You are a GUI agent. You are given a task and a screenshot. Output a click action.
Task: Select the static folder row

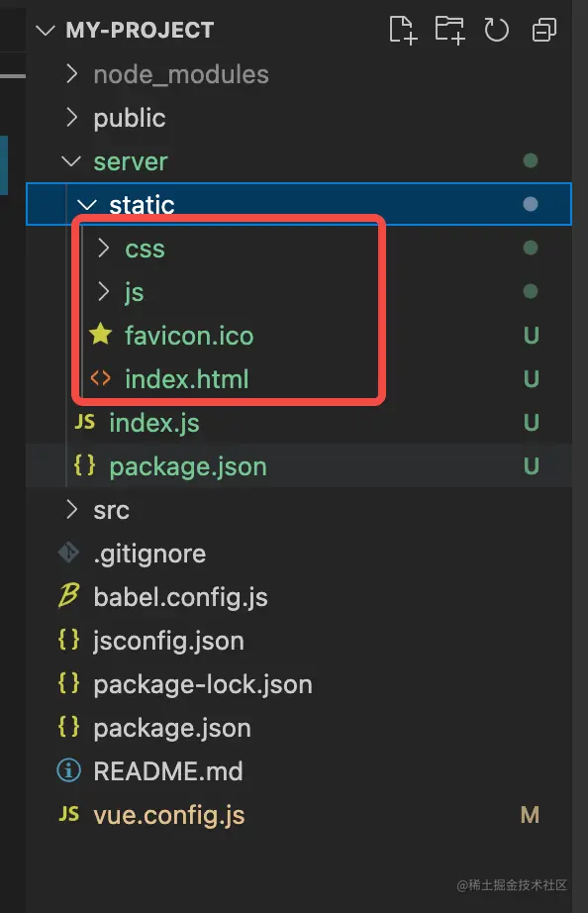[x=299, y=204]
